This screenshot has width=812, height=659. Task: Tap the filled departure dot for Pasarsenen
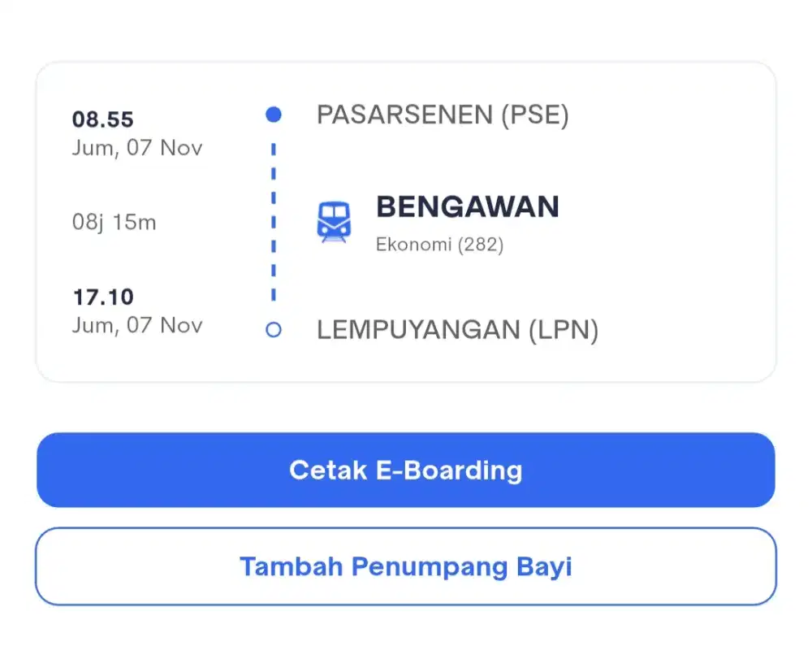(x=274, y=115)
